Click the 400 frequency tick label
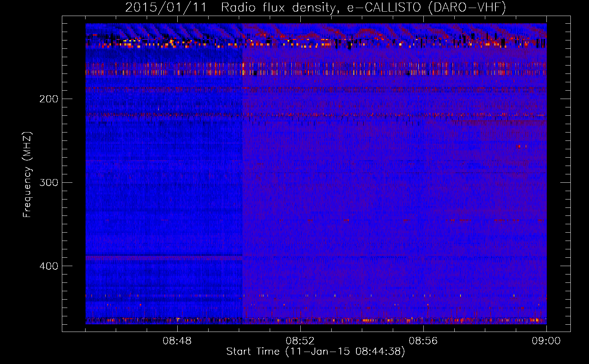The image size is (589, 364). (49, 266)
